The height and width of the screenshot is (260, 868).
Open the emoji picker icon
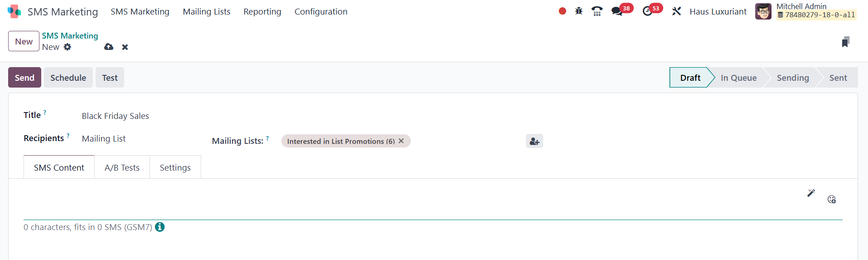831,199
